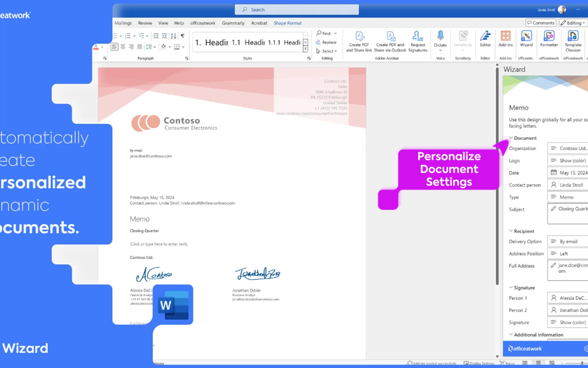Viewport: 588px width, 368px height.
Task: Collapse the Additional information section
Action: pyautogui.click(x=511, y=335)
